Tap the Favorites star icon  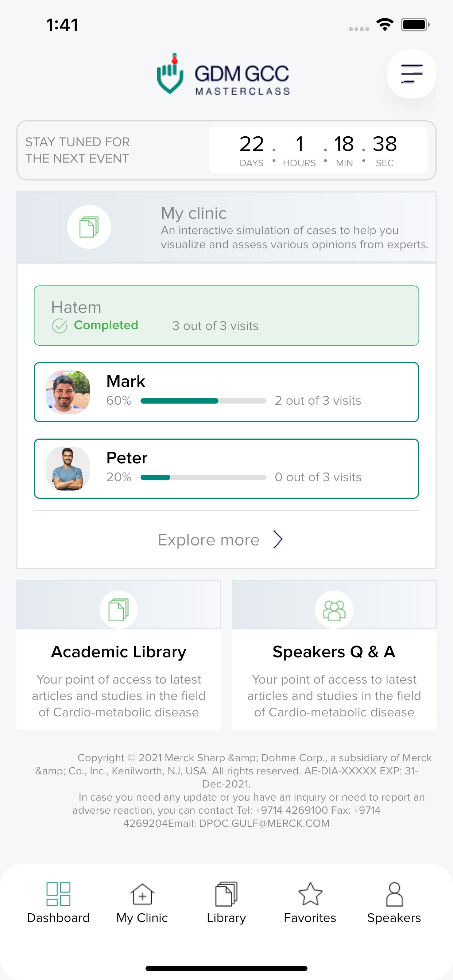[x=310, y=894]
